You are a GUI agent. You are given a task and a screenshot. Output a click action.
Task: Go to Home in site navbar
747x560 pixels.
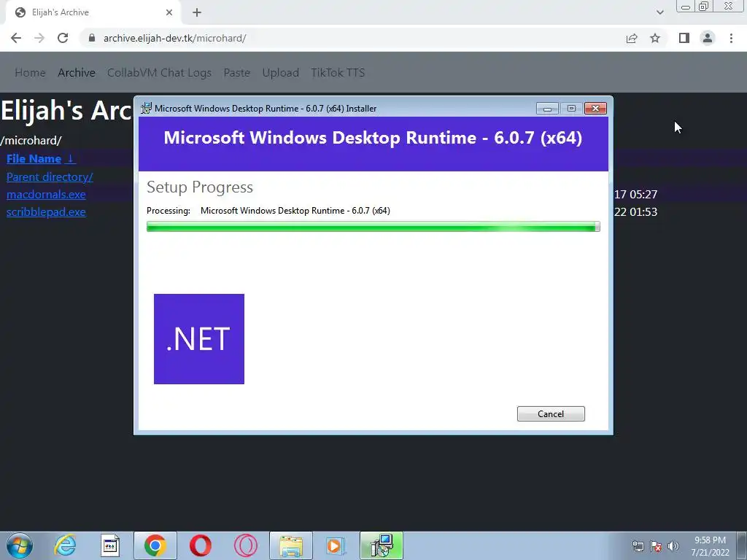tap(30, 73)
